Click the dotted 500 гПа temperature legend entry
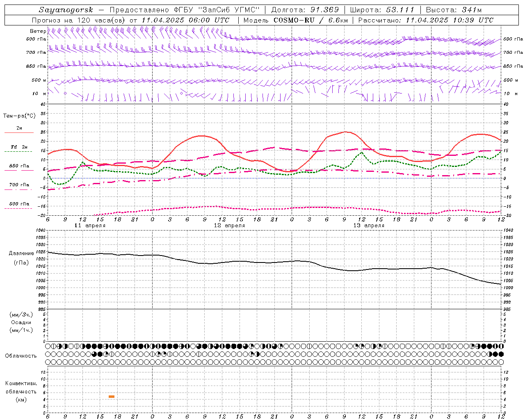This screenshot has height=420, width=525. [19, 204]
